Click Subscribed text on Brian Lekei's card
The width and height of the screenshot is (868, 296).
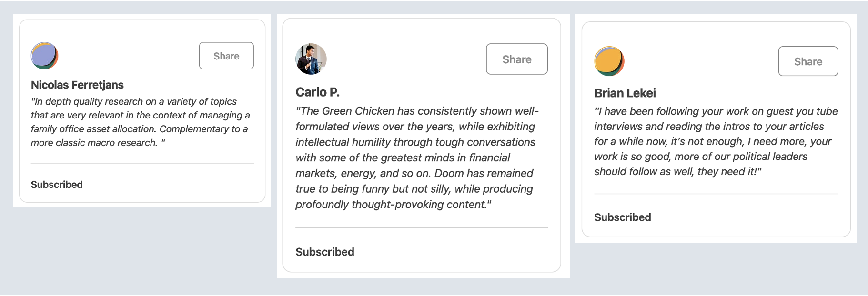623,217
